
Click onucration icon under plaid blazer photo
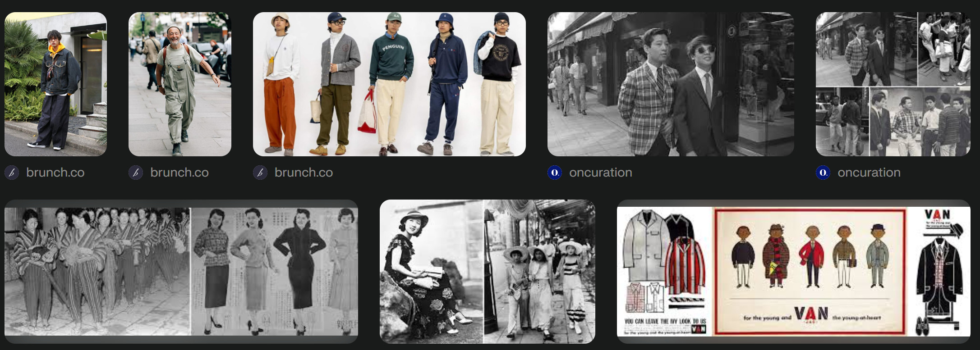555,173
